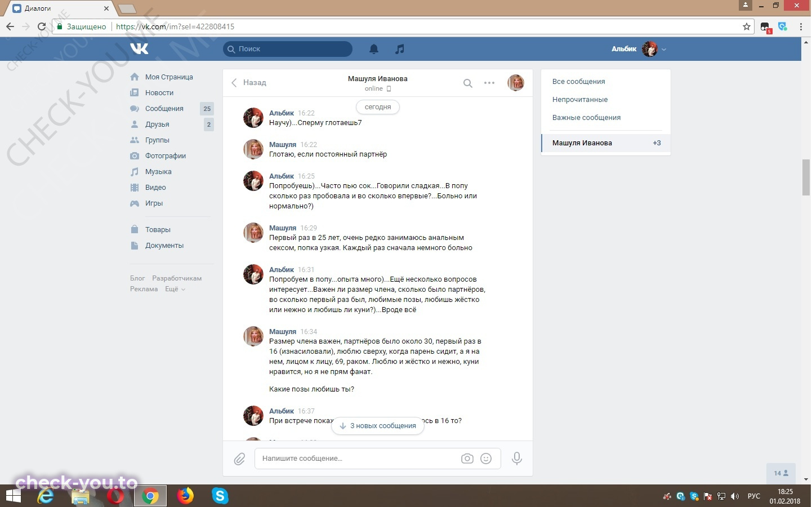Open the notifications bell

(x=374, y=49)
